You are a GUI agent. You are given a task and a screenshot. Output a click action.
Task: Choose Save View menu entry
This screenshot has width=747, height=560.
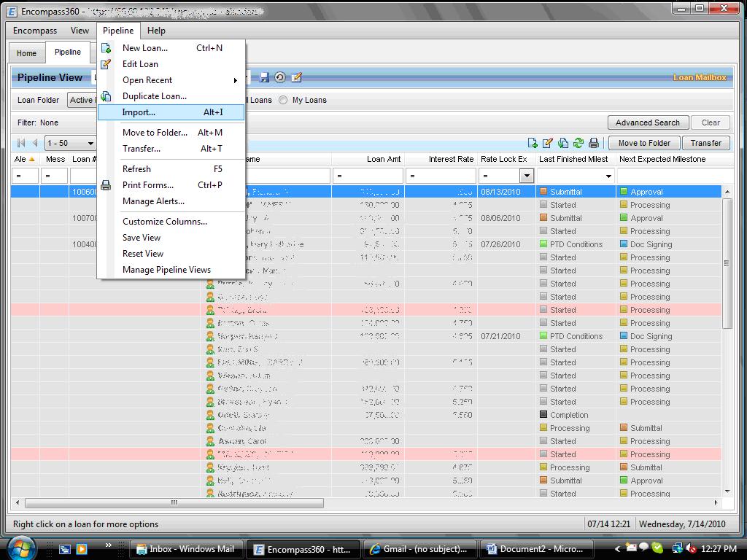[171, 238]
